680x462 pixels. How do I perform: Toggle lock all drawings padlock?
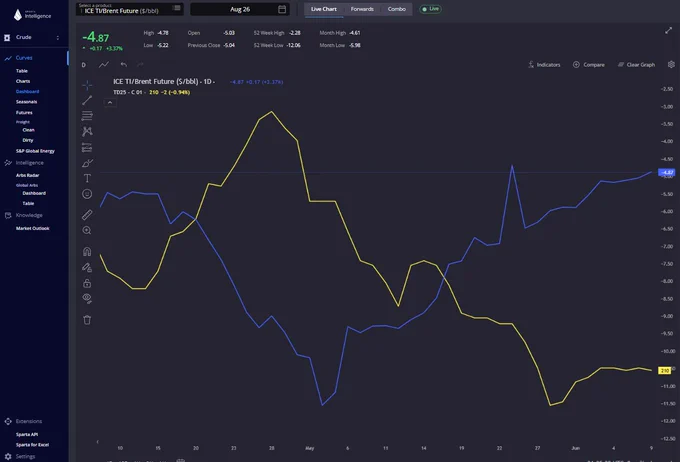click(x=87, y=283)
